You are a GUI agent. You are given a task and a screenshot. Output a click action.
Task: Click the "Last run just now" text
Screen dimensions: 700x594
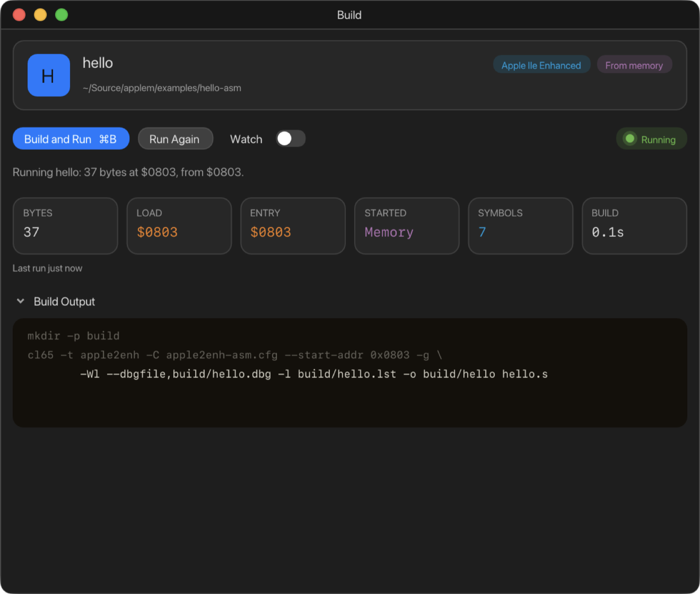[47, 268]
